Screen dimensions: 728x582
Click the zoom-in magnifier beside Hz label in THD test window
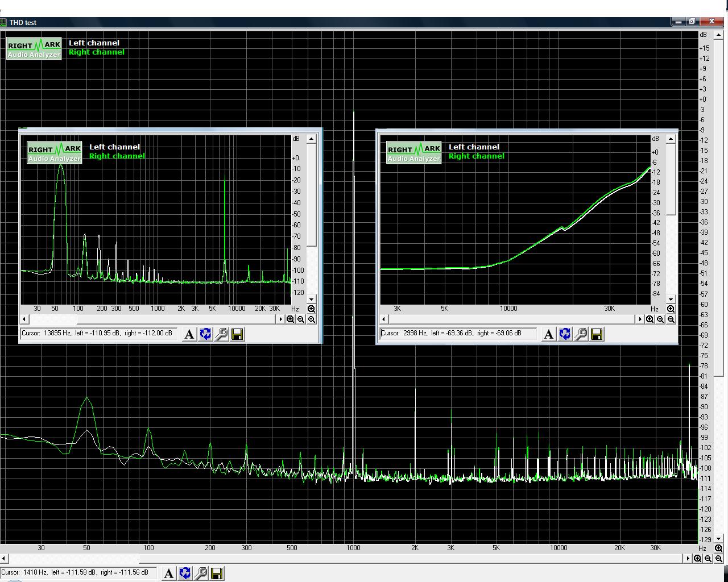(x=718, y=548)
